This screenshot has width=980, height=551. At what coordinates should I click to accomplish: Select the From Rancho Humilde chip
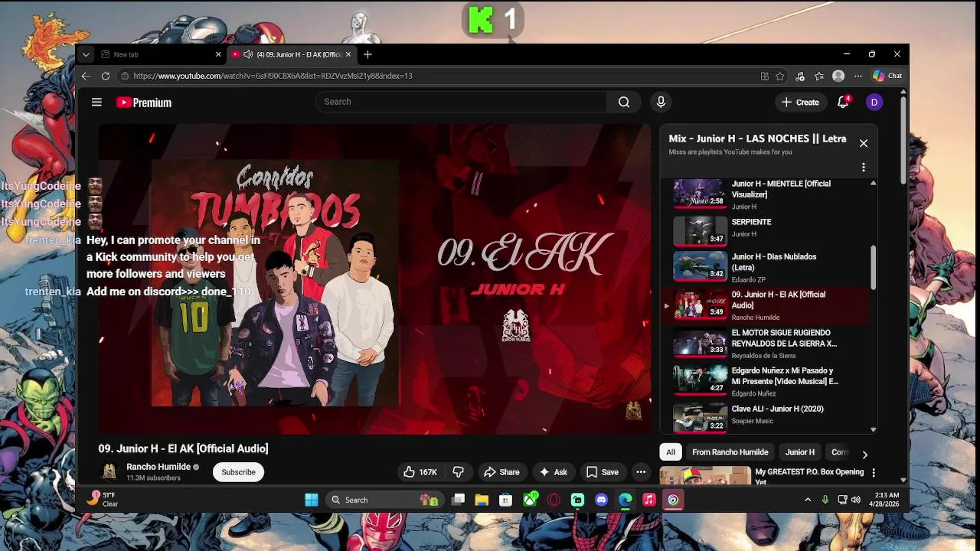[730, 452]
